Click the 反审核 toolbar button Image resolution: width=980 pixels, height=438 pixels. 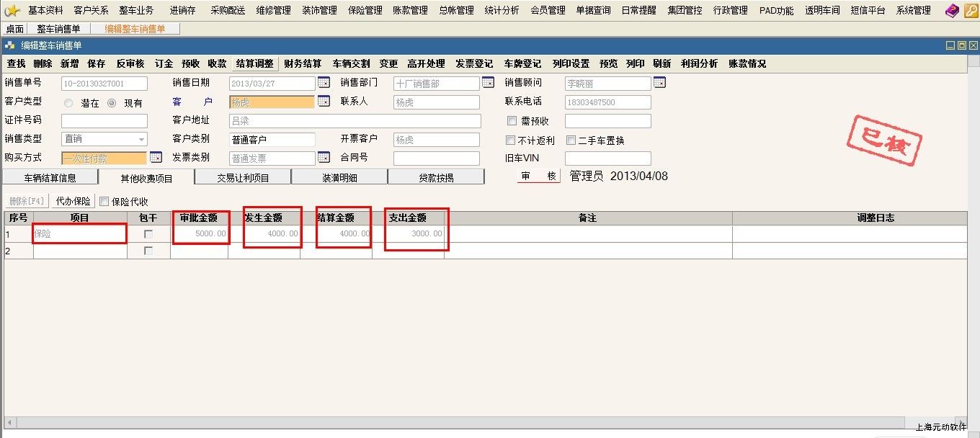pos(130,63)
